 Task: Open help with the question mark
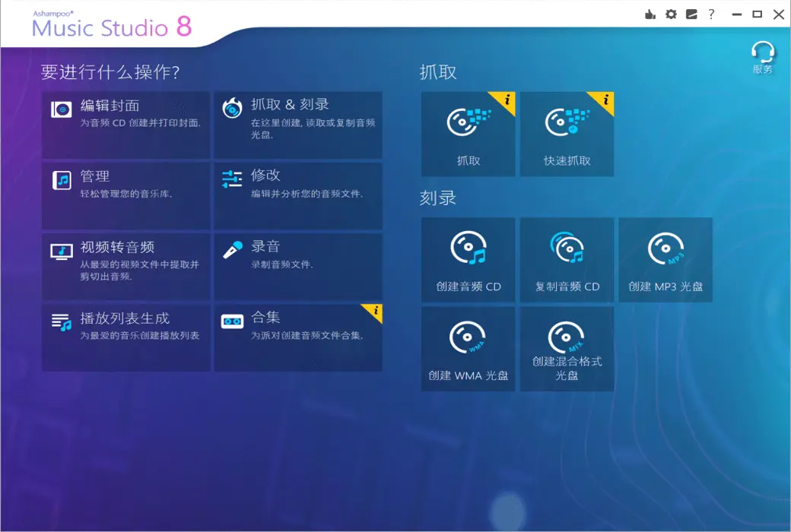pyautogui.click(x=711, y=14)
